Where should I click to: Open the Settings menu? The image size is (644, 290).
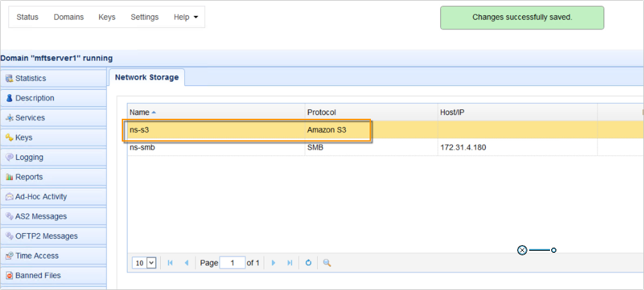(x=144, y=17)
